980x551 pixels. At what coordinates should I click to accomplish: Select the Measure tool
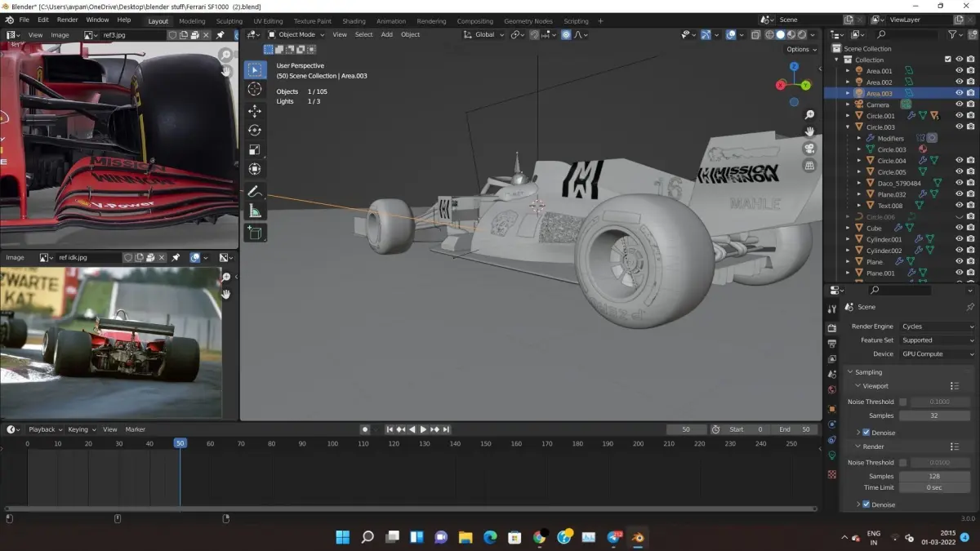pyautogui.click(x=255, y=211)
